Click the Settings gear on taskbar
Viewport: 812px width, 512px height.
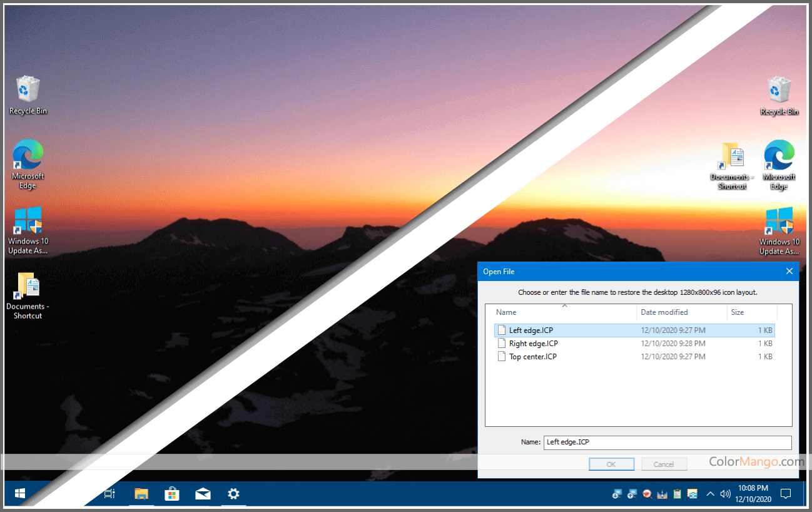[x=233, y=494]
